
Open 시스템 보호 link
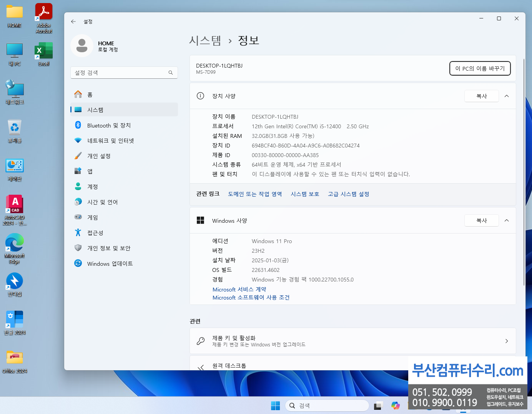click(305, 194)
